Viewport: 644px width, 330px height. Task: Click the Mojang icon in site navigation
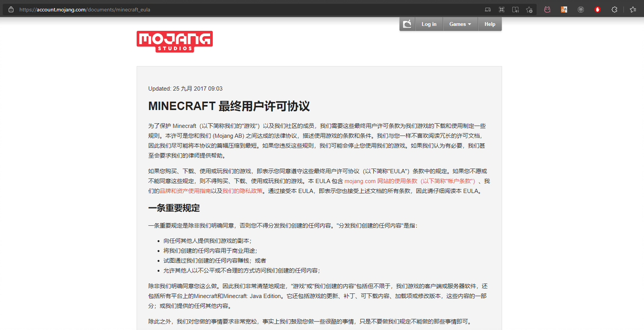[x=407, y=24]
